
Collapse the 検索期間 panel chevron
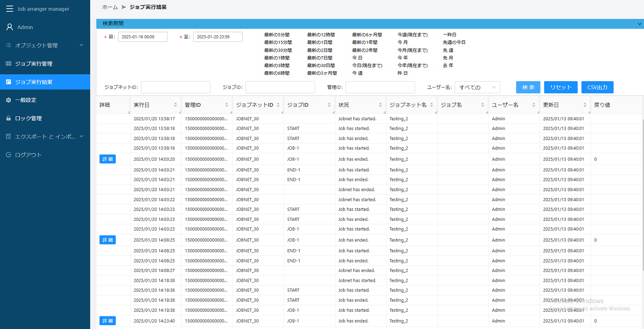[x=639, y=24]
